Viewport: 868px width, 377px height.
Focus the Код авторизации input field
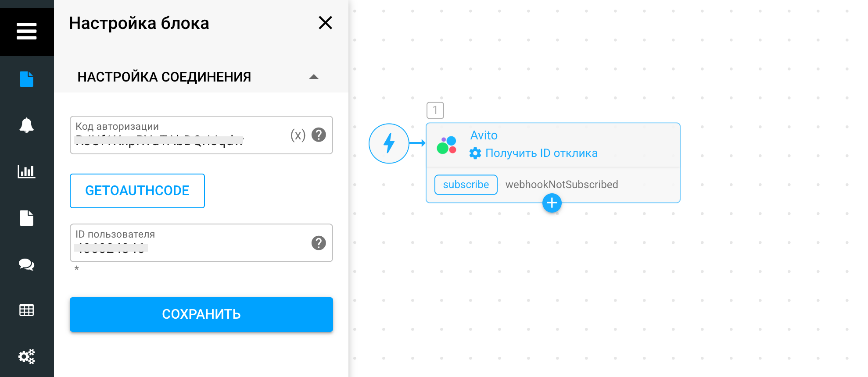pyautogui.click(x=180, y=140)
